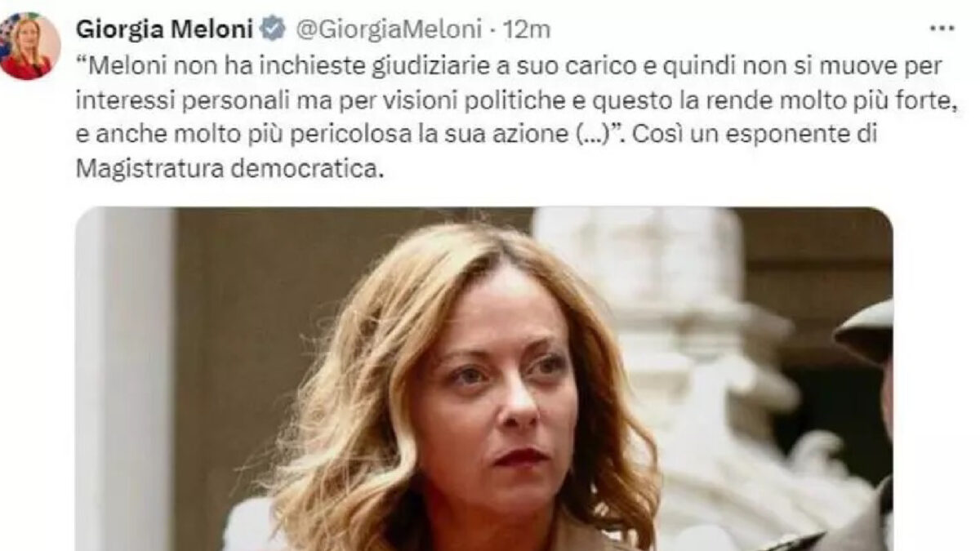Open the photo attached to the tweet
The width and height of the screenshot is (980, 551).
pos(484,379)
